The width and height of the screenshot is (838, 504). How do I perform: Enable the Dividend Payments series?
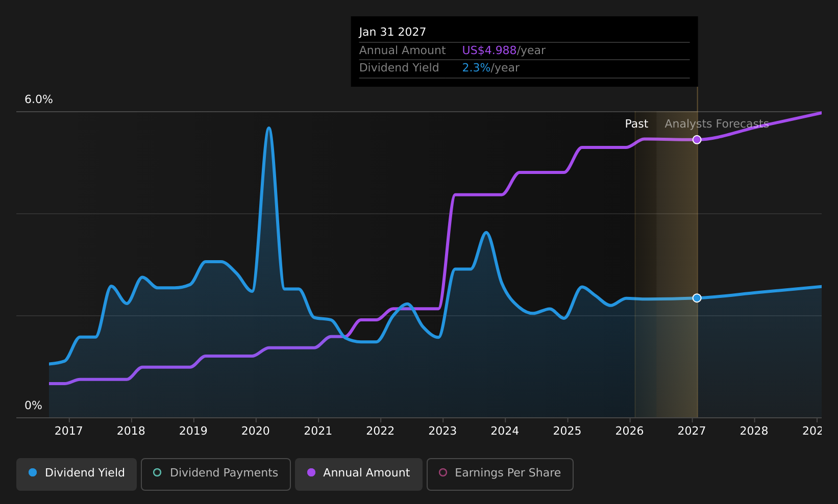[x=216, y=474]
